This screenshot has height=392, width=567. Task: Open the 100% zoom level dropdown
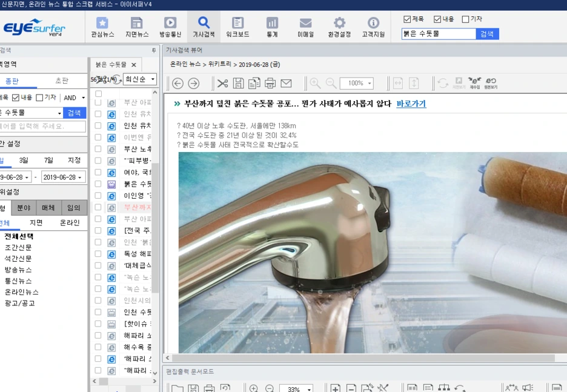tap(356, 83)
